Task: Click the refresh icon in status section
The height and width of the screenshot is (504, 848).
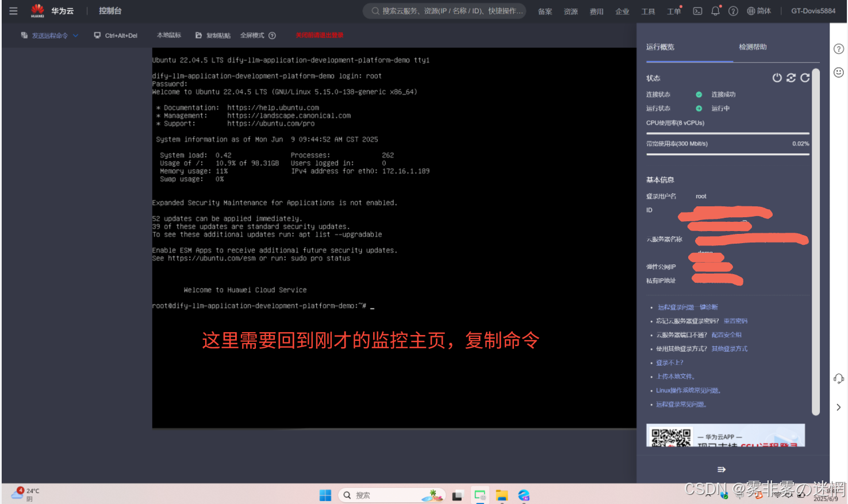Action: pyautogui.click(x=805, y=78)
